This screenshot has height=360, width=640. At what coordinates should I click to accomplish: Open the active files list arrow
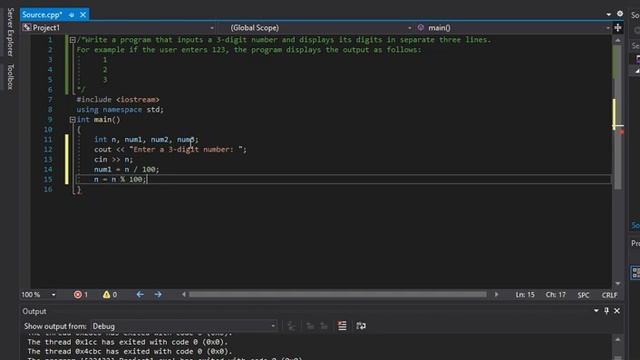point(609,14)
